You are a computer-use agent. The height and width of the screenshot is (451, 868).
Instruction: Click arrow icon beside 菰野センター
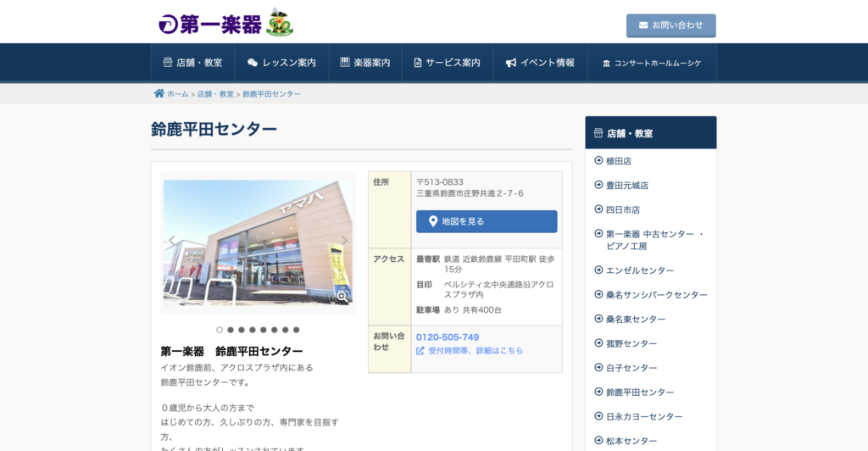pos(598,343)
